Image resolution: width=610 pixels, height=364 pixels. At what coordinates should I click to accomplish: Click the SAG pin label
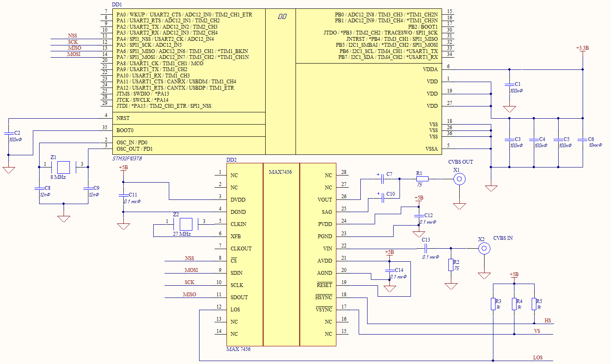pos(327,212)
